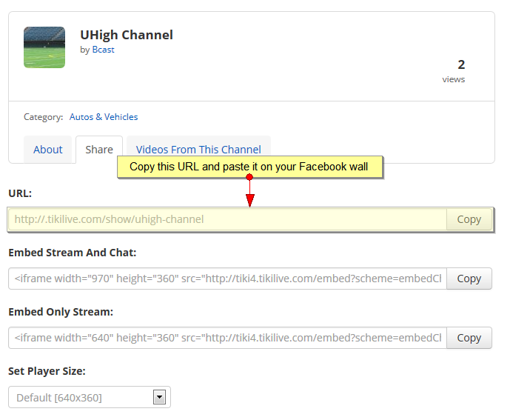Image resolution: width=510 pixels, height=420 pixels.
Task: Click the Embed Only Stream label
Action: 61,312
